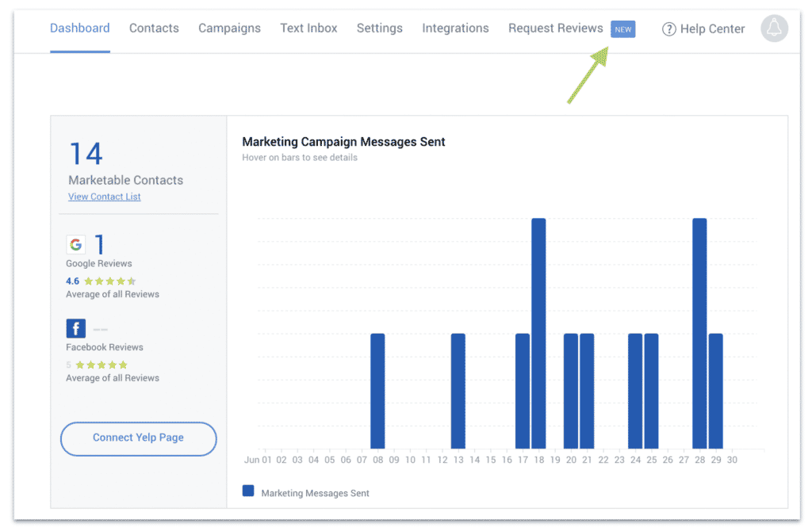Click the 14 marketable contacts number
The width and height of the screenshot is (812, 531).
[86, 153]
